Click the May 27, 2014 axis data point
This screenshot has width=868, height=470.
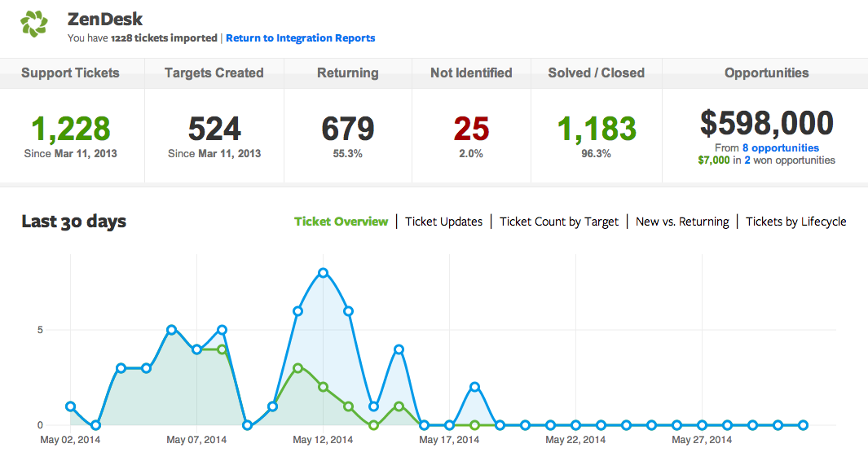[702, 425]
